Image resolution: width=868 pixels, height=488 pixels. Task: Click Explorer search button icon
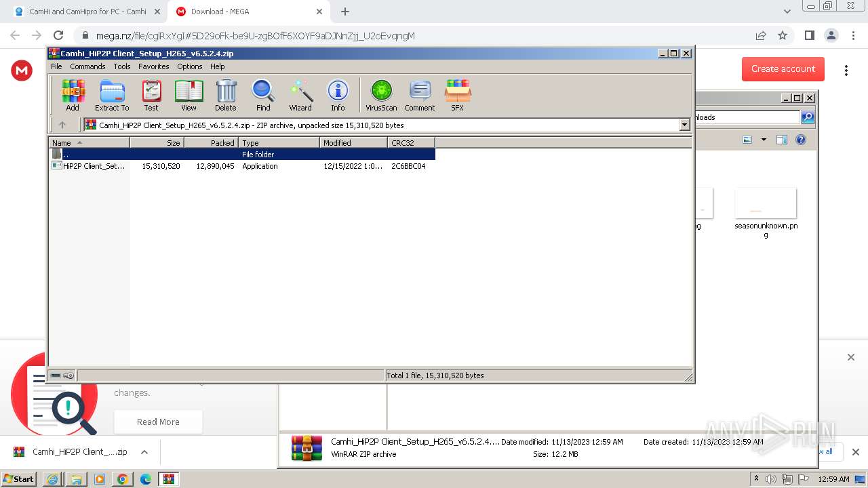click(x=808, y=117)
